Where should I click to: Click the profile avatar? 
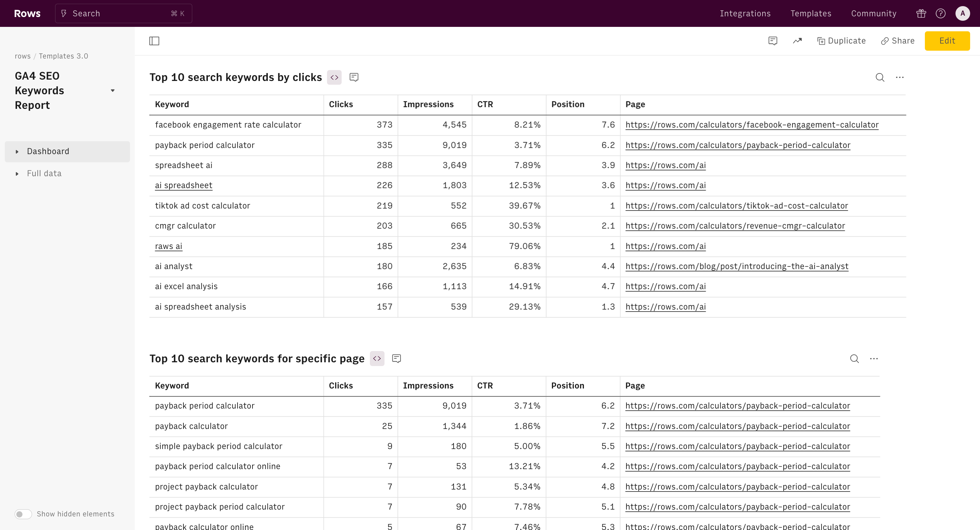point(963,13)
